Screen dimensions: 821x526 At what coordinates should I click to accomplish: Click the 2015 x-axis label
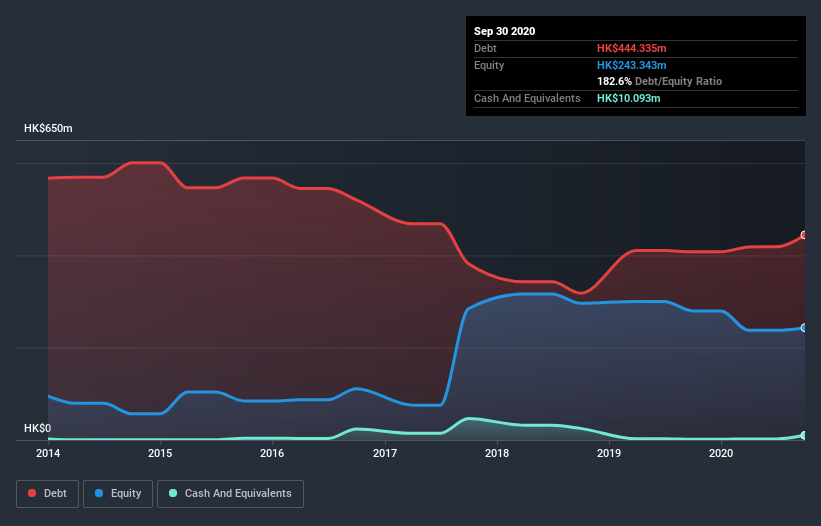click(160, 453)
